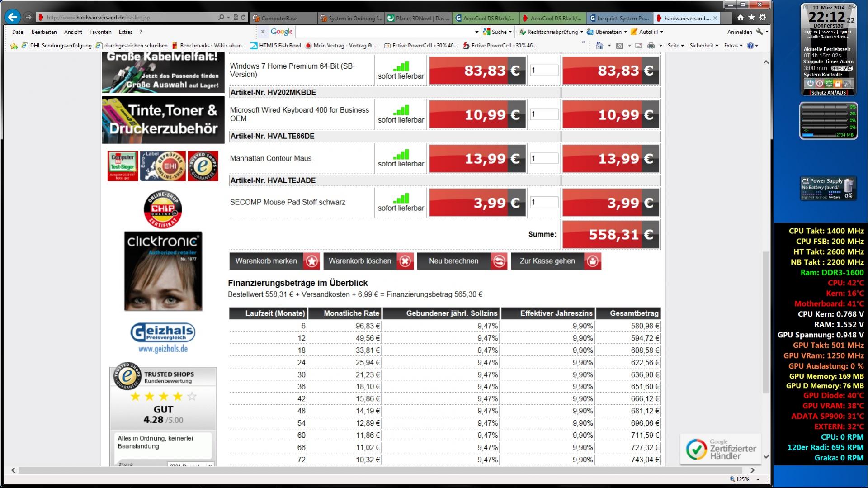Switch to the ComputerBase tab
This screenshot has height=488, width=868.
[x=283, y=18]
